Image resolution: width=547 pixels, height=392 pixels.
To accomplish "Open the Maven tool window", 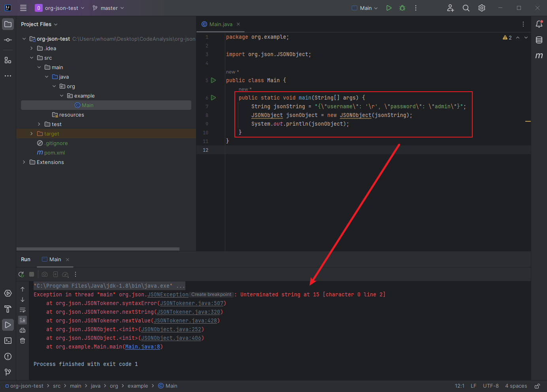I will [x=539, y=56].
